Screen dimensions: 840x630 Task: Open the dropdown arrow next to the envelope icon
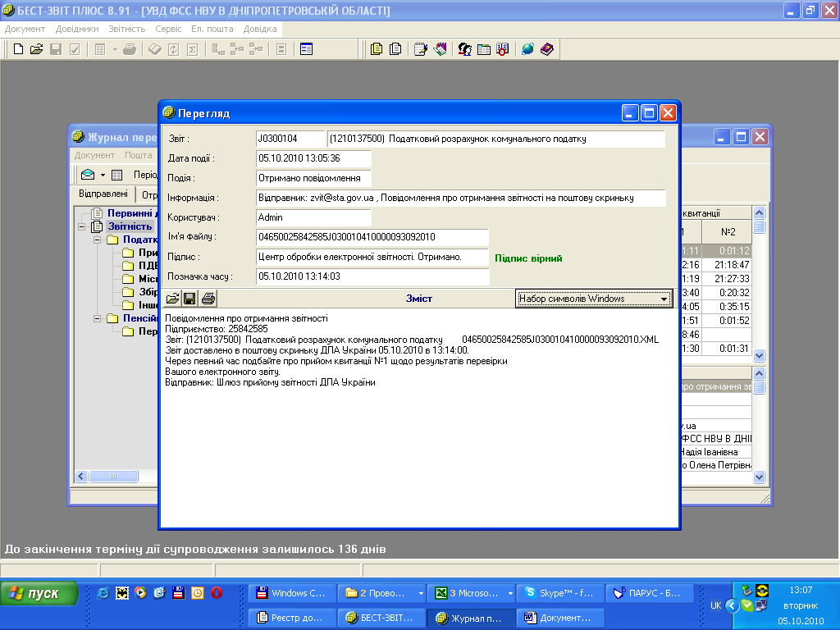[x=103, y=176]
